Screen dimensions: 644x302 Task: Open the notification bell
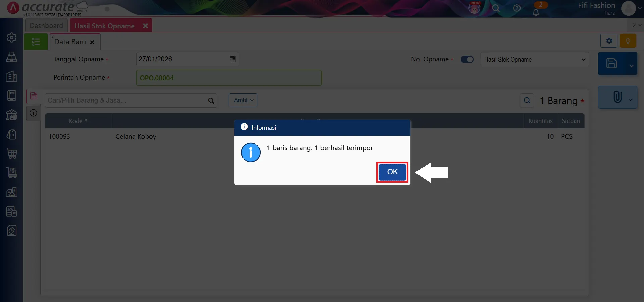coord(536,12)
